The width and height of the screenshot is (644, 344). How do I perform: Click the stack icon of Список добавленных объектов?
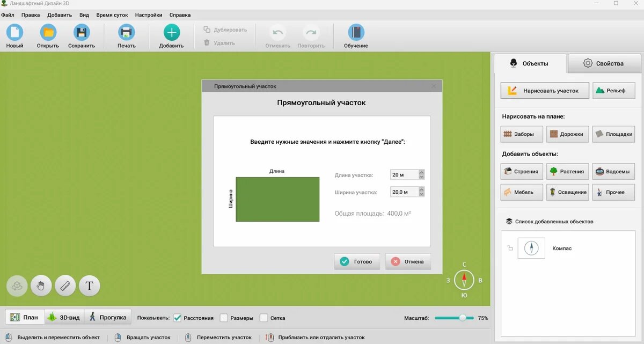[509, 221]
